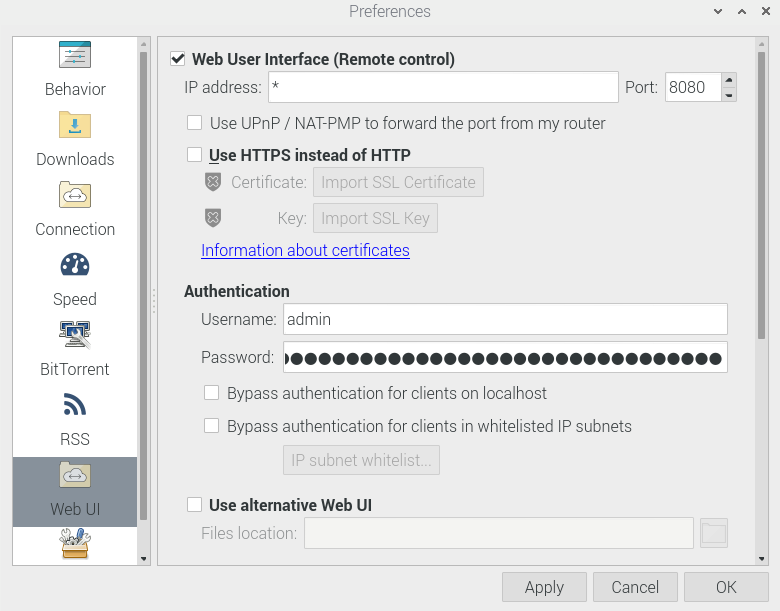The width and height of the screenshot is (780, 611).
Task: Enable Use alternative Web UI
Action: [195, 505]
